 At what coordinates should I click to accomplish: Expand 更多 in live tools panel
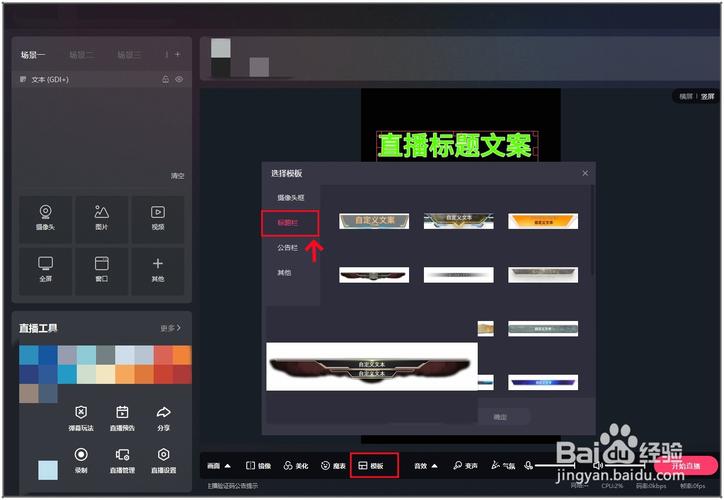pyautogui.click(x=171, y=327)
